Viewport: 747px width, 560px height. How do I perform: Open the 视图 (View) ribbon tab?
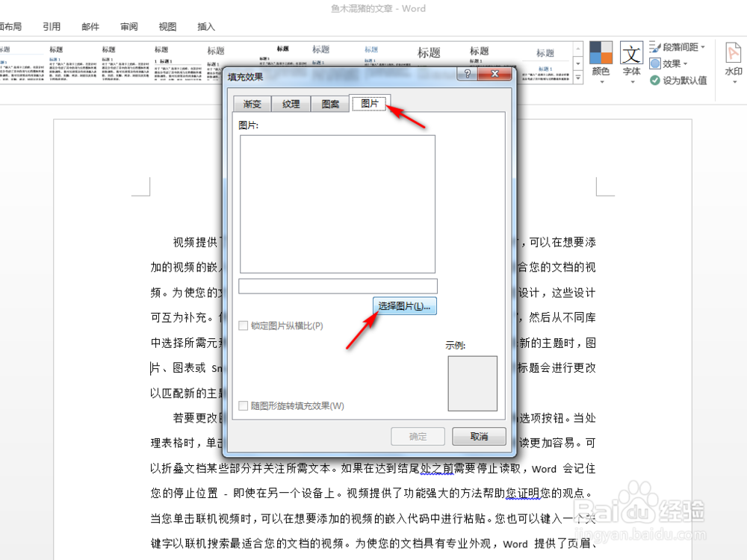coord(167,26)
